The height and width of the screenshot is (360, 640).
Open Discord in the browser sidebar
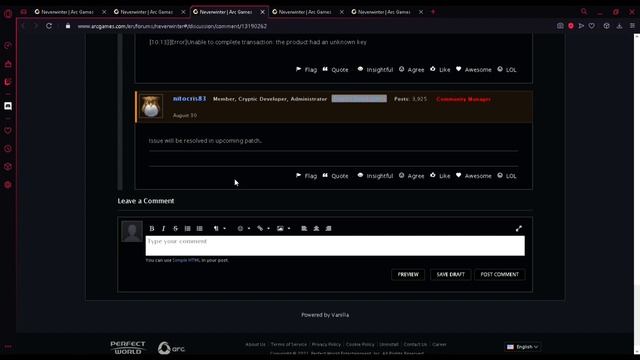pos(8,106)
